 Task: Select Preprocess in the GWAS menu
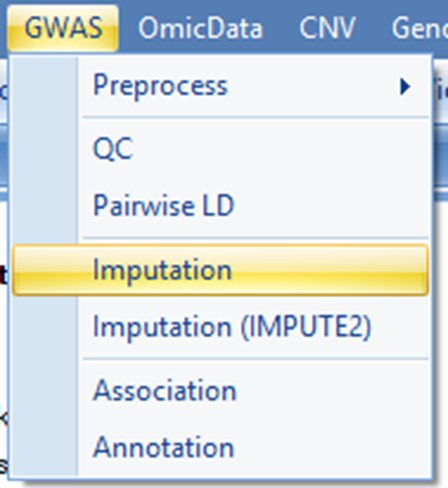pyautogui.click(x=220, y=86)
